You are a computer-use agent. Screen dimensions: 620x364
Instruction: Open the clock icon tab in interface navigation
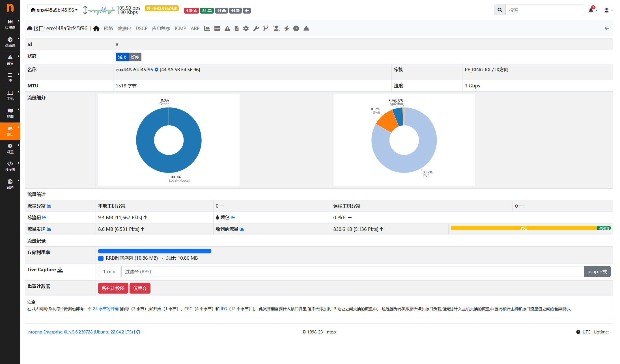296,29
